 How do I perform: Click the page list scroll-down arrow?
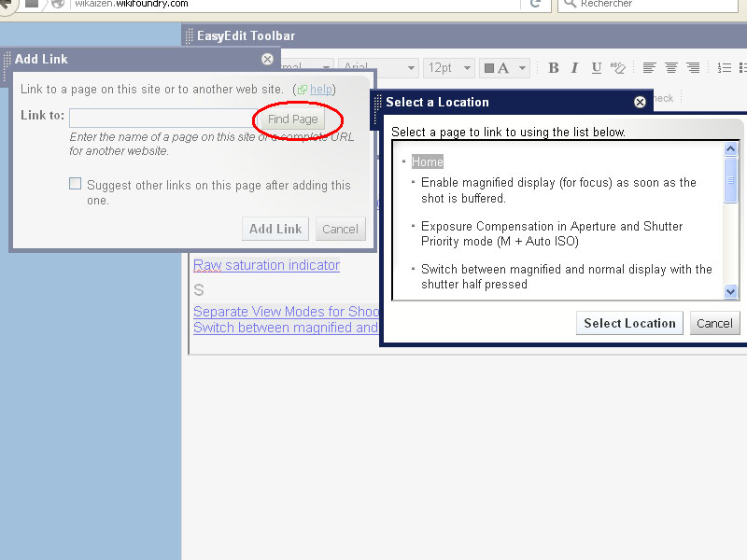tap(730, 291)
